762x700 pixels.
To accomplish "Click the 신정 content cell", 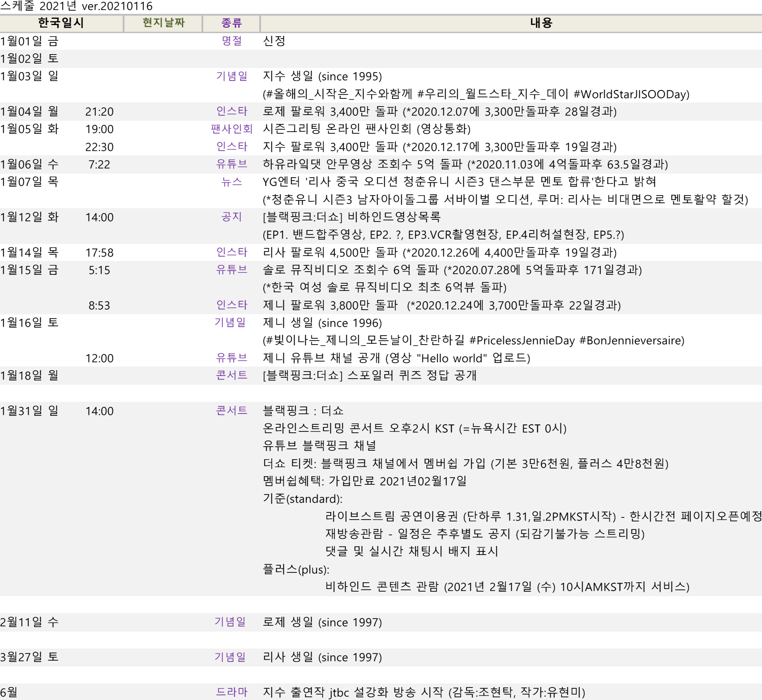I will (274, 41).
